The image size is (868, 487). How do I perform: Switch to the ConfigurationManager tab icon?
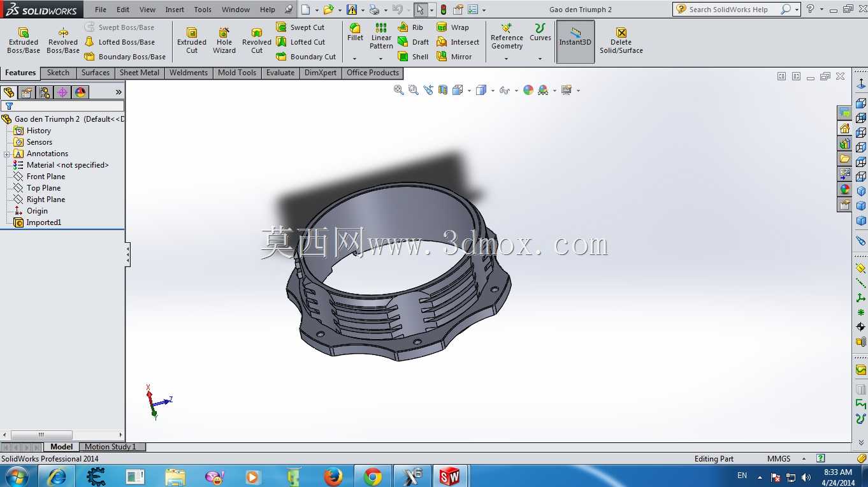point(45,92)
